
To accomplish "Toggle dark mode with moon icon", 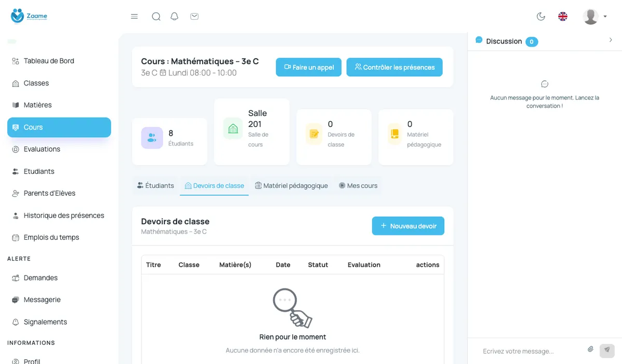I will tap(541, 17).
